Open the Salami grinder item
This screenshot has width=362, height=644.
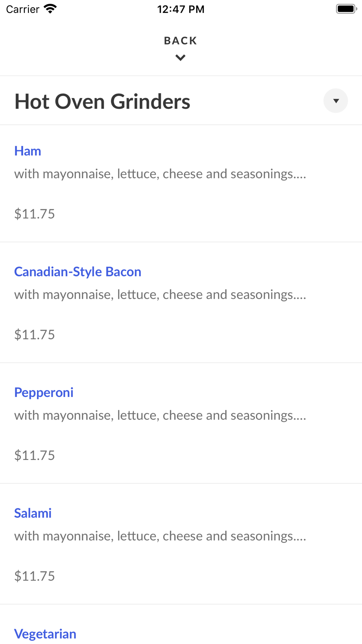pos(33,513)
